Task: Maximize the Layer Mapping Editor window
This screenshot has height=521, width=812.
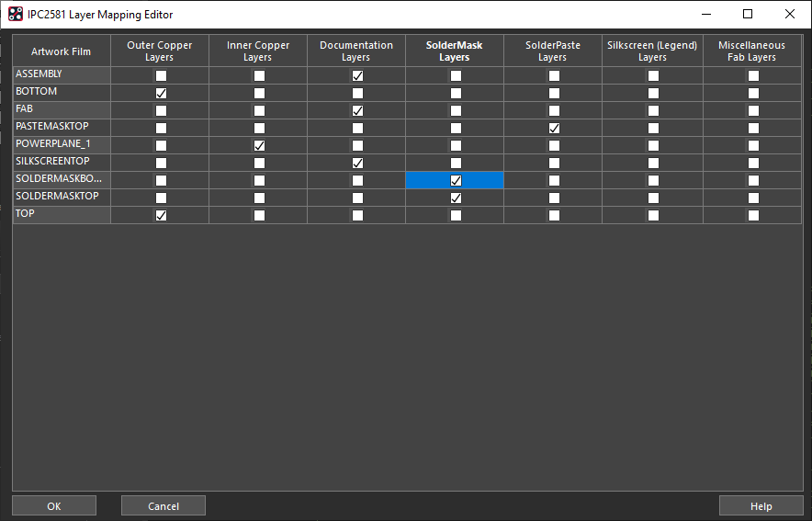Action: pos(748,14)
